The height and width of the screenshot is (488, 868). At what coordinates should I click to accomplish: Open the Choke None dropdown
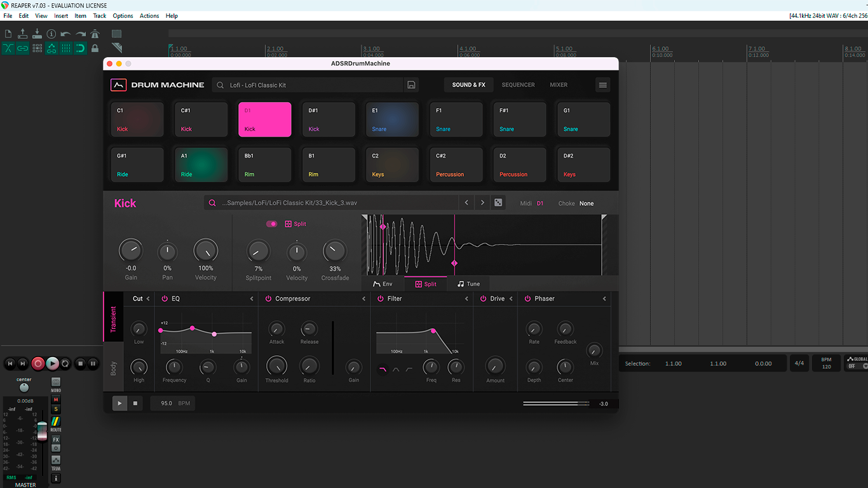point(587,203)
